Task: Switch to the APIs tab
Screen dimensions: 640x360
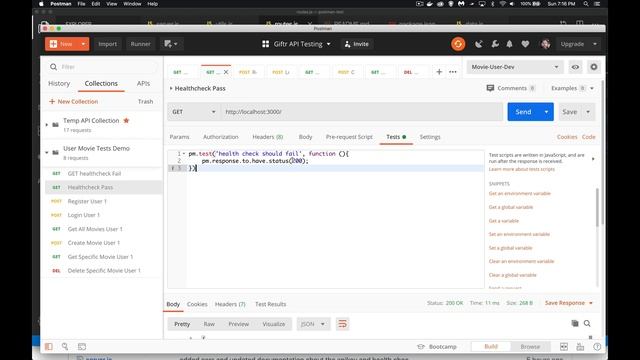Action: [x=143, y=83]
